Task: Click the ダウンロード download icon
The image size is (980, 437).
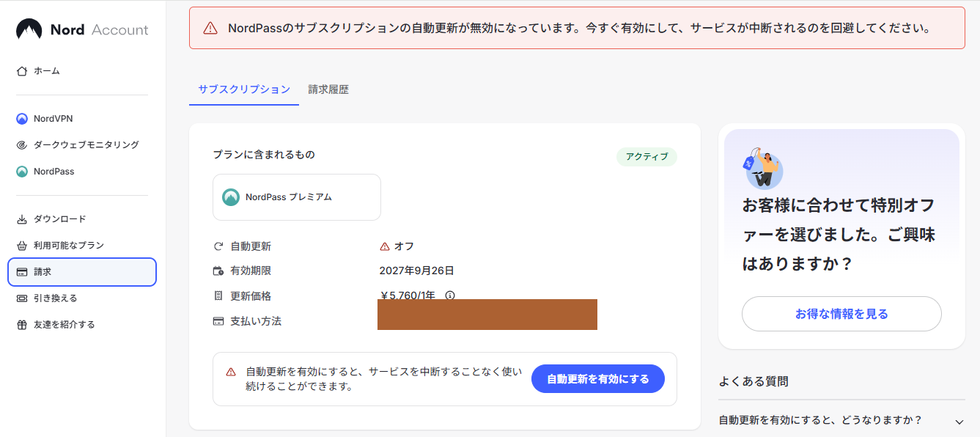Action: (21, 219)
